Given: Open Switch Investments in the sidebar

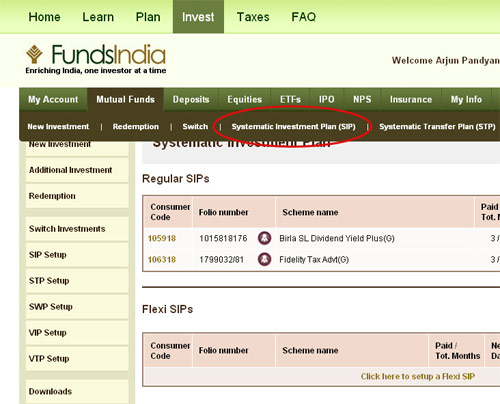Looking at the screenshot, I should point(77,229).
